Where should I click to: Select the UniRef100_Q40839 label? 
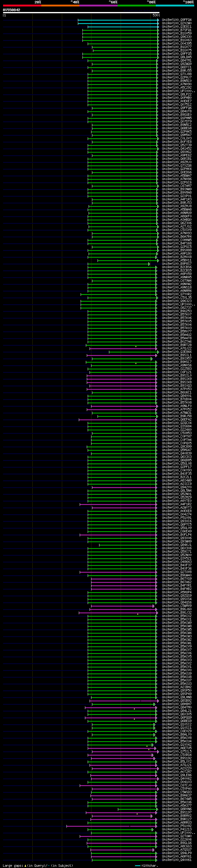pyautogui.click(x=176, y=454)
